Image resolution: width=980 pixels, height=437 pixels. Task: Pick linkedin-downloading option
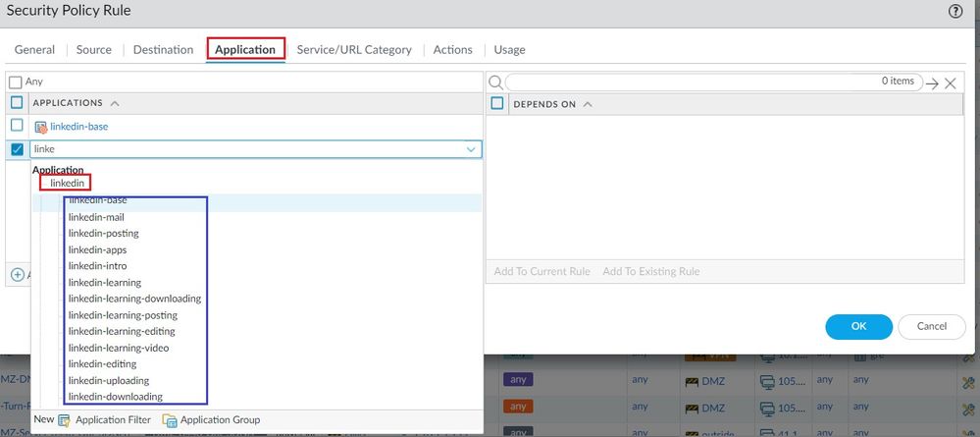(116, 397)
